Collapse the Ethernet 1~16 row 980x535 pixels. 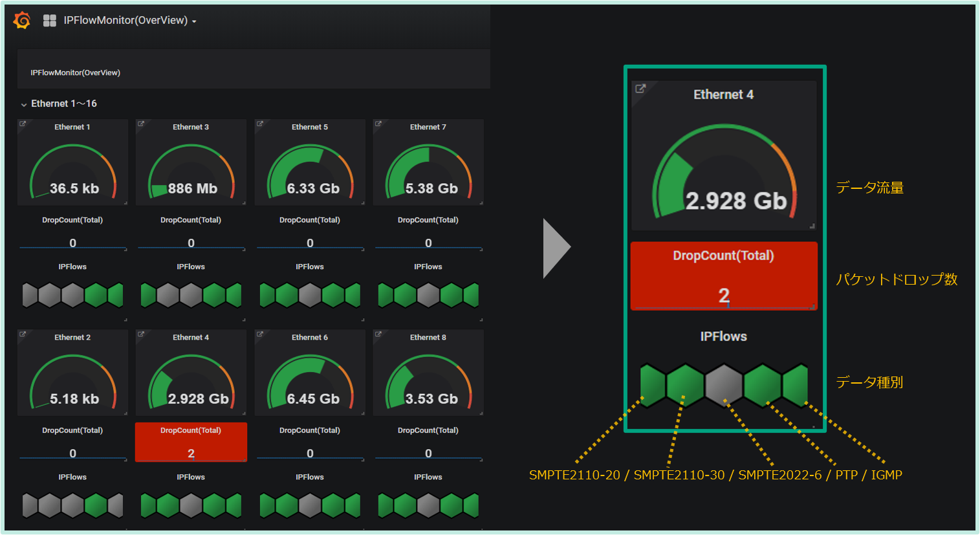pos(24,104)
